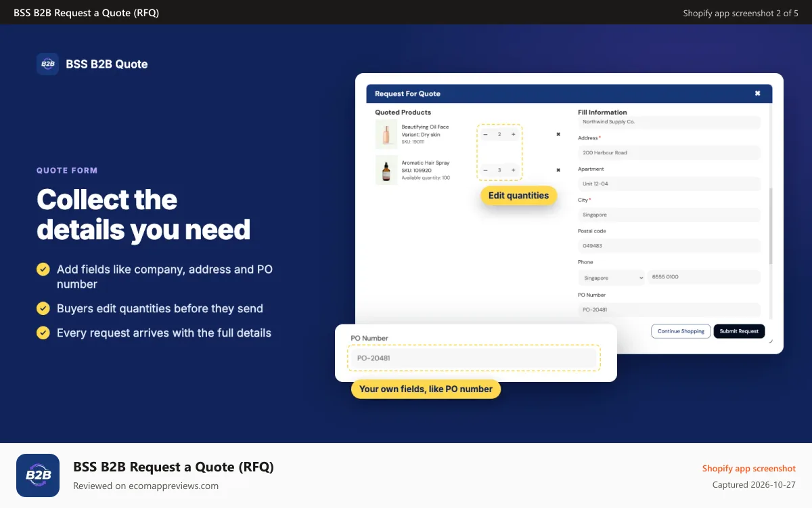Increase quantity of Beautifying Oil Face
812x508 pixels.
click(513, 134)
